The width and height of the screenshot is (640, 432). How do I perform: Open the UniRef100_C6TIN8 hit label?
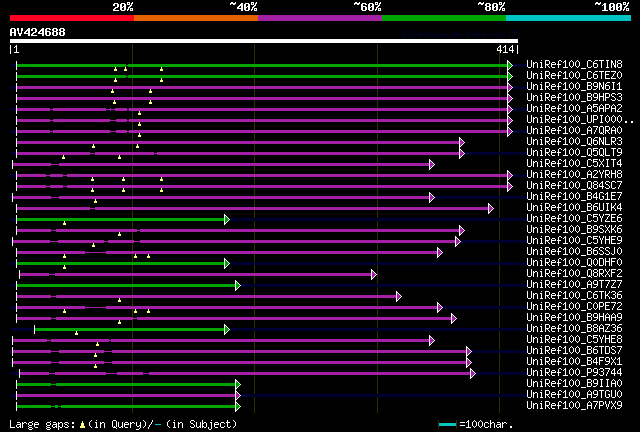tap(574, 65)
